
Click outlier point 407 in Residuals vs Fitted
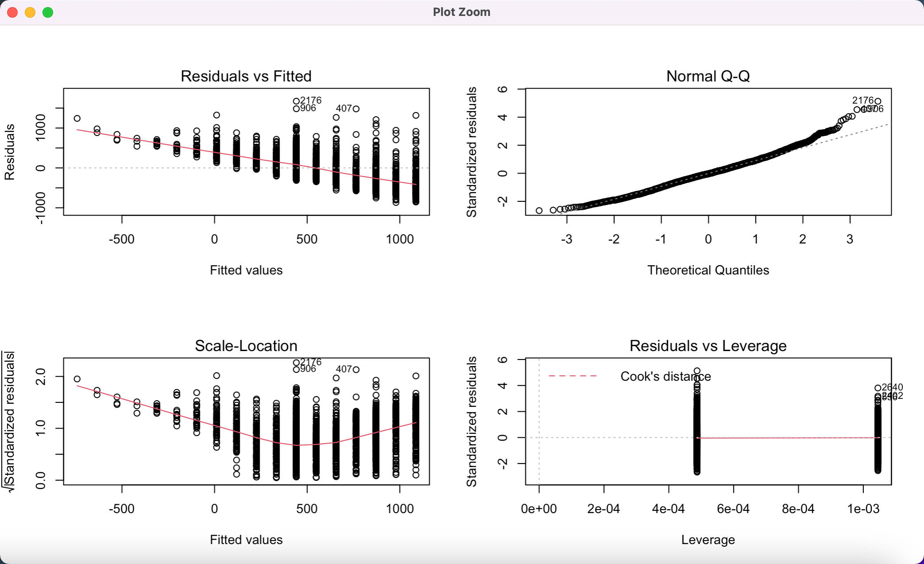(x=356, y=108)
